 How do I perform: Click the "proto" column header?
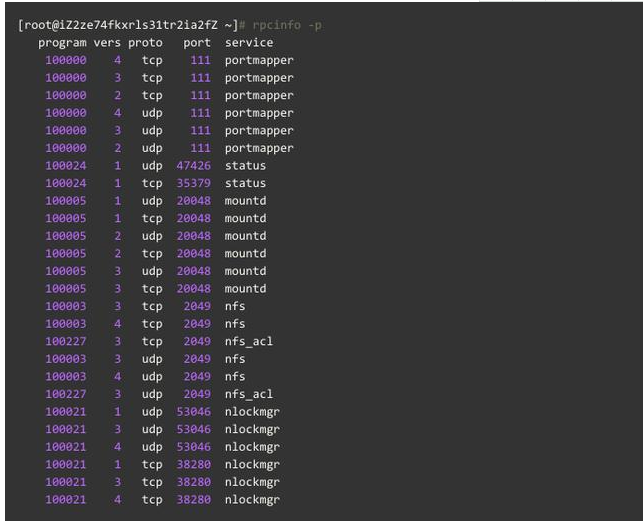[145, 43]
